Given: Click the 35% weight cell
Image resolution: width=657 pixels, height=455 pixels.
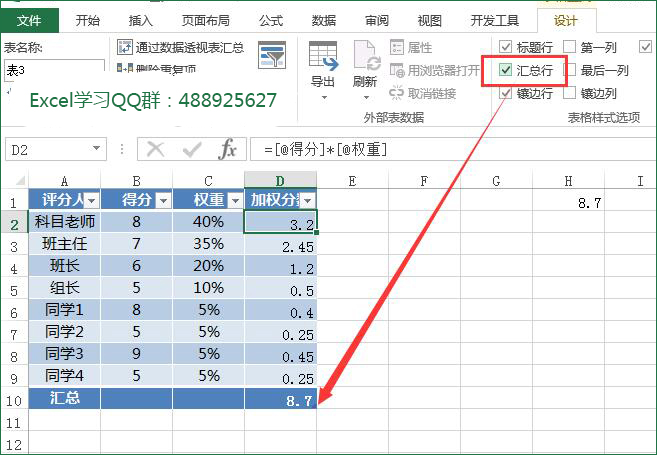Looking at the screenshot, I should pyautogui.click(x=208, y=243).
